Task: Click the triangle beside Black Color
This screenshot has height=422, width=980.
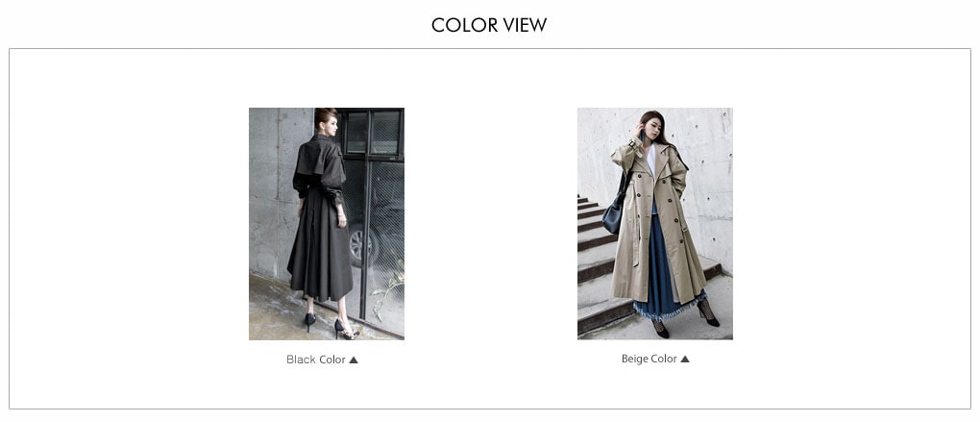Action: coord(354,360)
